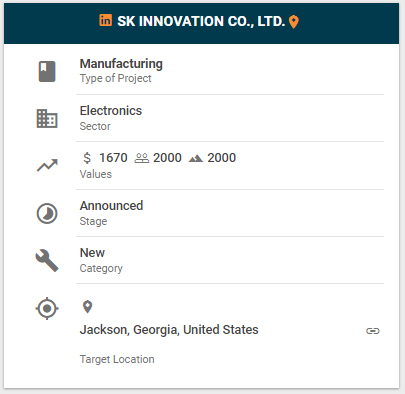The height and width of the screenshot is (394, 405).
Task: Click the building icon next to Sector
Action: (47, 119)
